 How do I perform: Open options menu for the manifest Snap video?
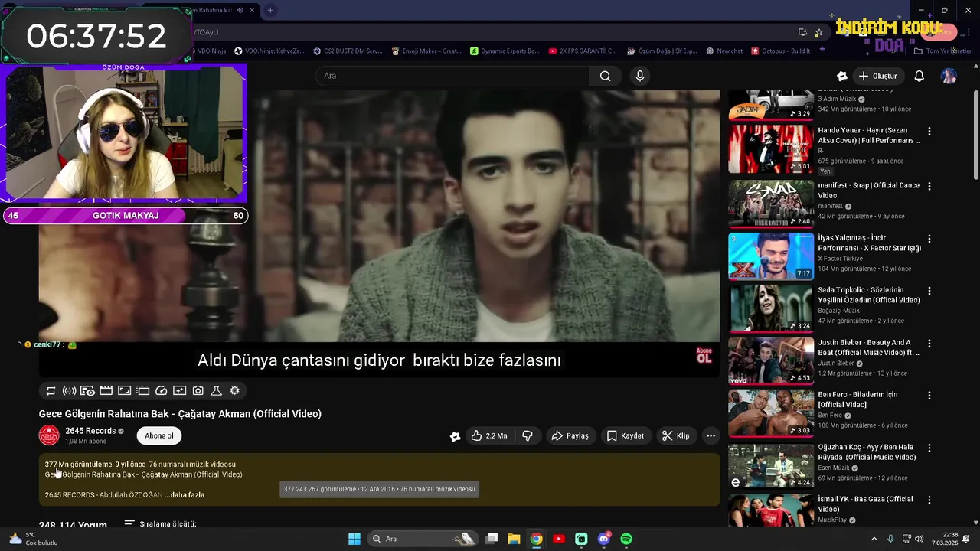[x=929, y=186]
